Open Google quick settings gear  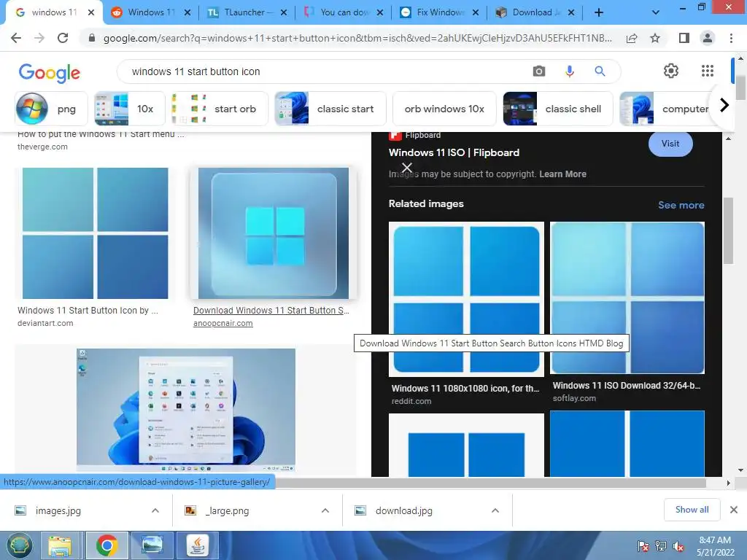tap(671, 71)
